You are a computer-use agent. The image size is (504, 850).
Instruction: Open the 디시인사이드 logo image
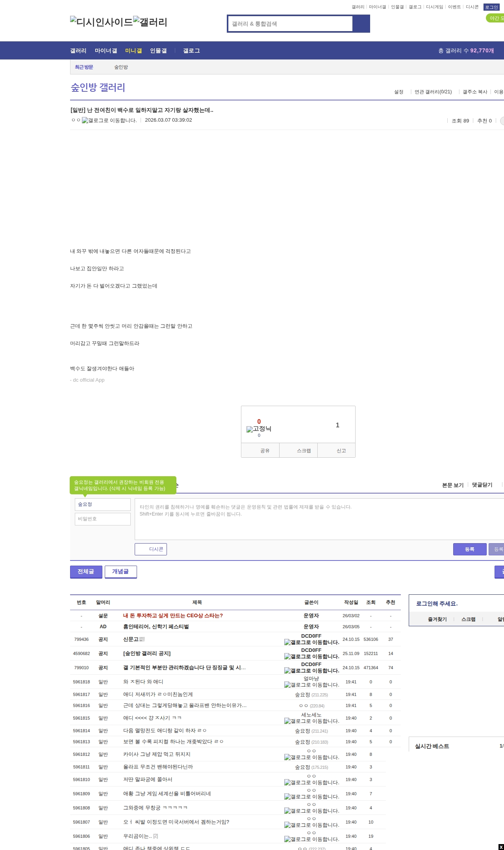coord(102,22)
